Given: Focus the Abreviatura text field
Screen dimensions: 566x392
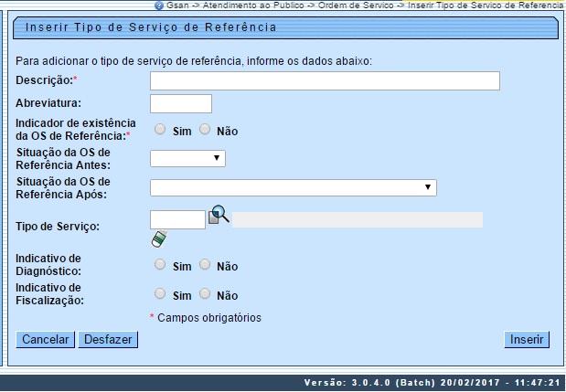Looking at the screenshot, I should coord(181,104).
